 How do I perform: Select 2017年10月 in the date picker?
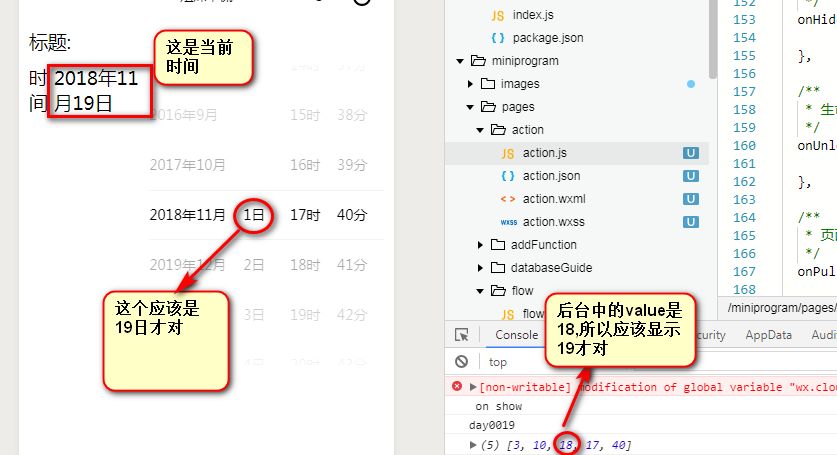pyautogui.click(x=187, y=164)
